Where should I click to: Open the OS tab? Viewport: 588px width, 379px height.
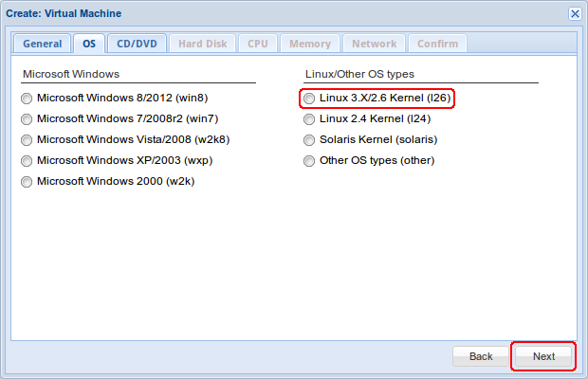tap(89, 44)
